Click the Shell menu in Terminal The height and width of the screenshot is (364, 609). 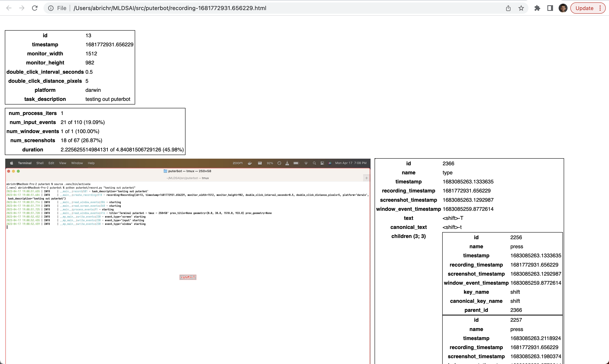coord(40,163)
